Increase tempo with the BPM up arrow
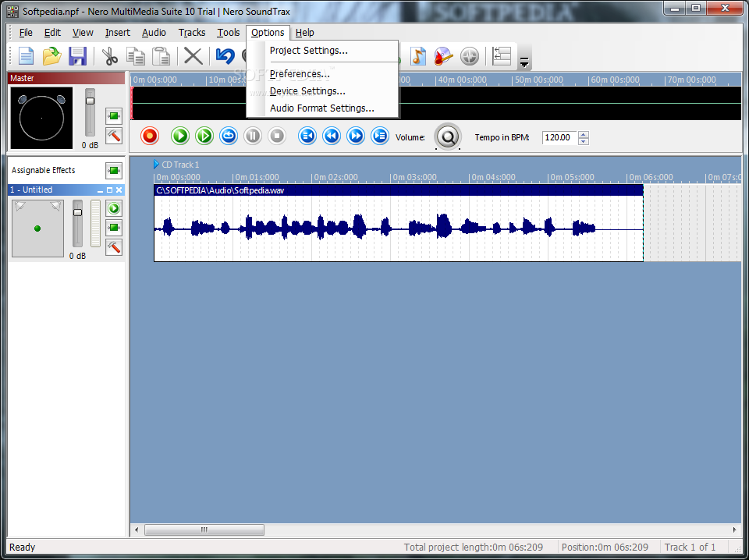 pyautogui.click(x=584, y=134)
